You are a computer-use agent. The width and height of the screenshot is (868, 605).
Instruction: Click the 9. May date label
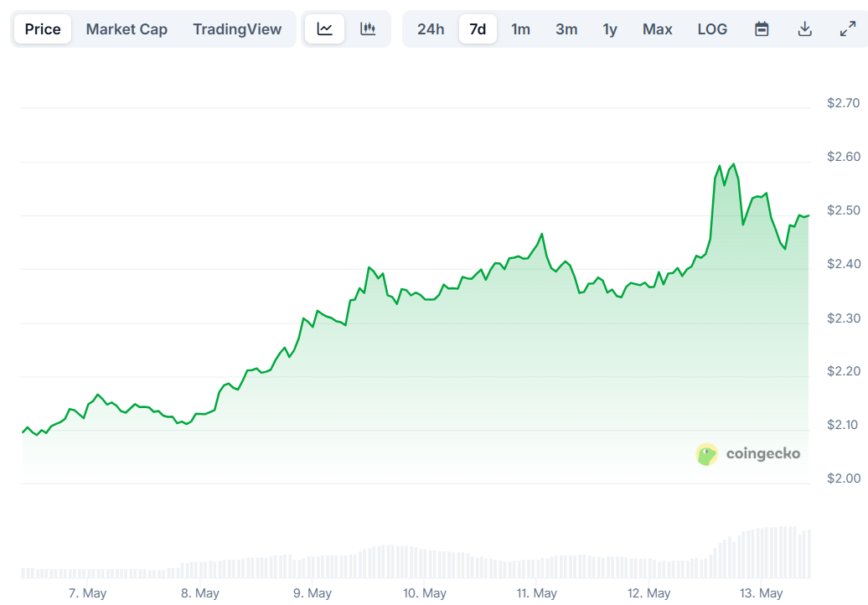point(313,593)
